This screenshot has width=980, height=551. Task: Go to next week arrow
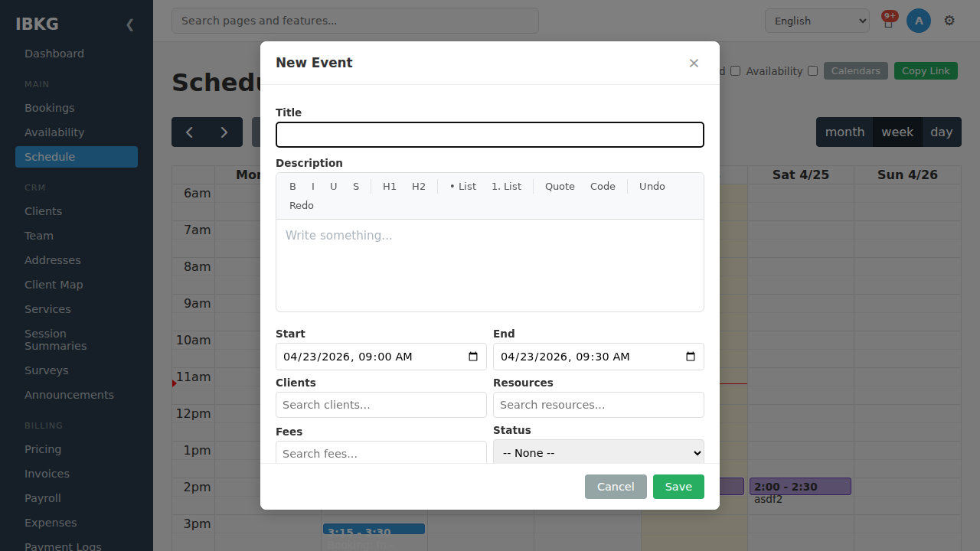pyautogui.click(x=224, y=132)
